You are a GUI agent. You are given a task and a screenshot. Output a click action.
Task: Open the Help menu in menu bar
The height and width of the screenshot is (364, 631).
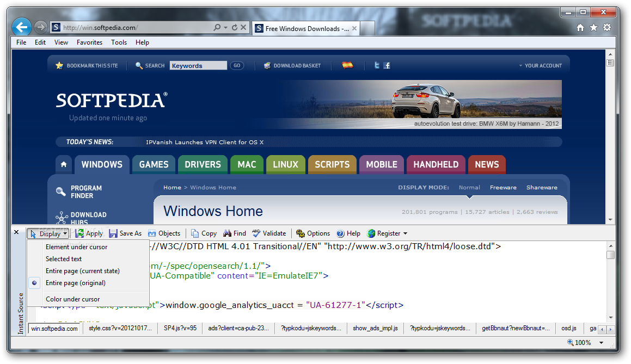142,42
